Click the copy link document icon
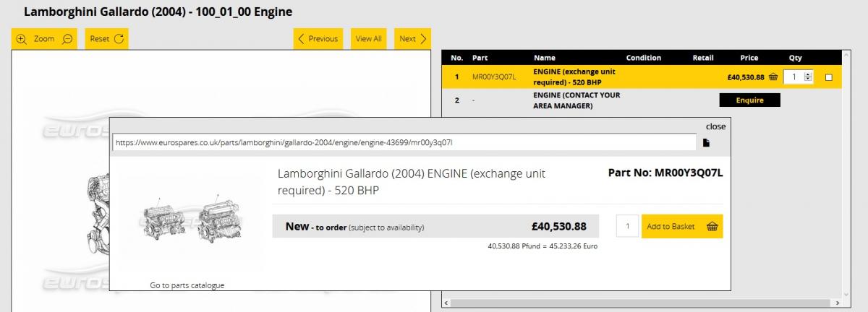 coord(706,143)
